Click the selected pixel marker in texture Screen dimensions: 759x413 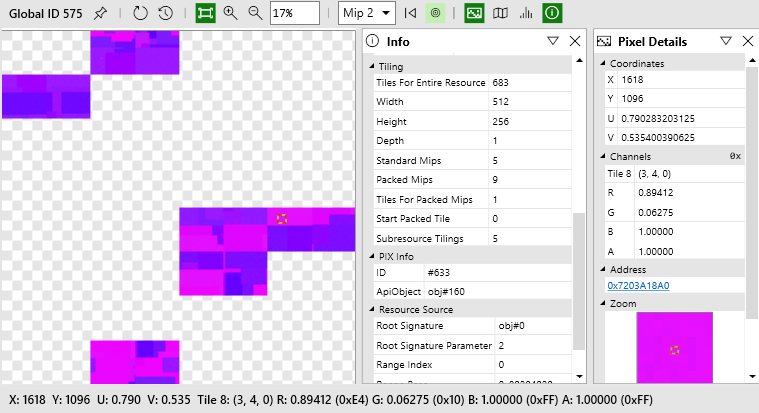tap(282, 219)
